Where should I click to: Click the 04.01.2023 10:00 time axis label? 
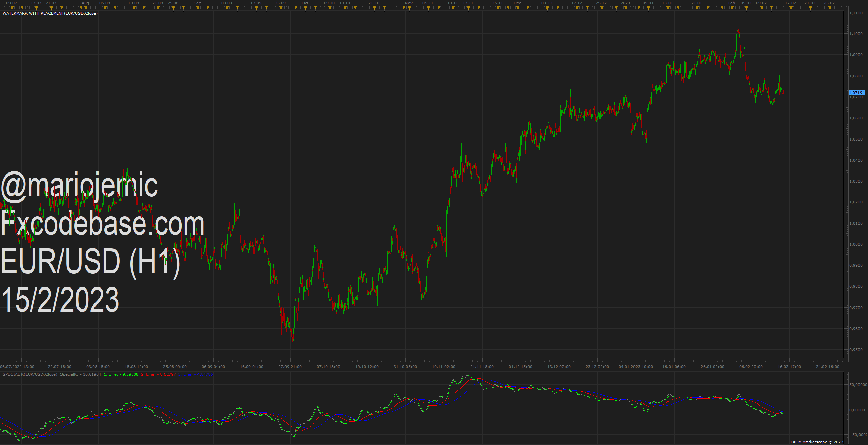636,367
